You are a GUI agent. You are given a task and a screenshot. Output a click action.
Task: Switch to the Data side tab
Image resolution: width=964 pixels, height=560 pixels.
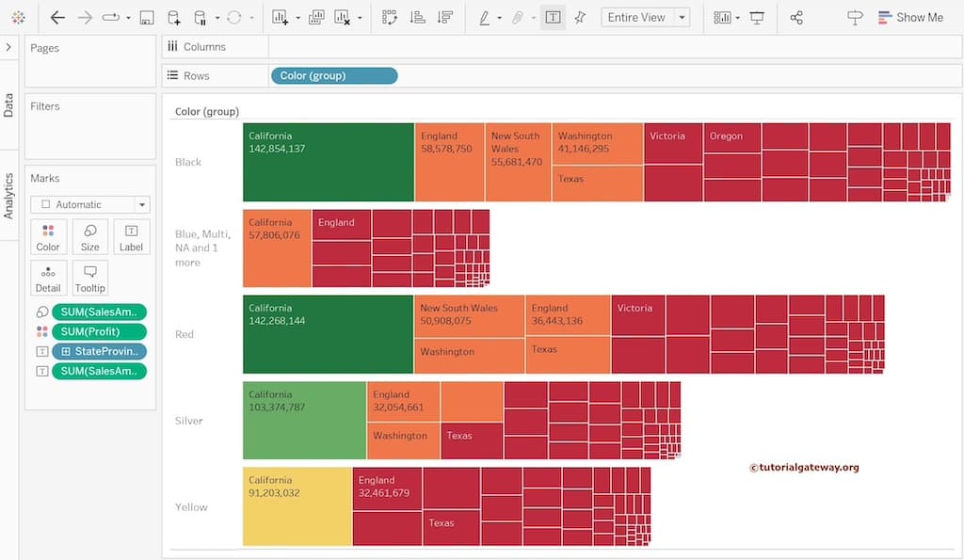[x=8, y=104]
